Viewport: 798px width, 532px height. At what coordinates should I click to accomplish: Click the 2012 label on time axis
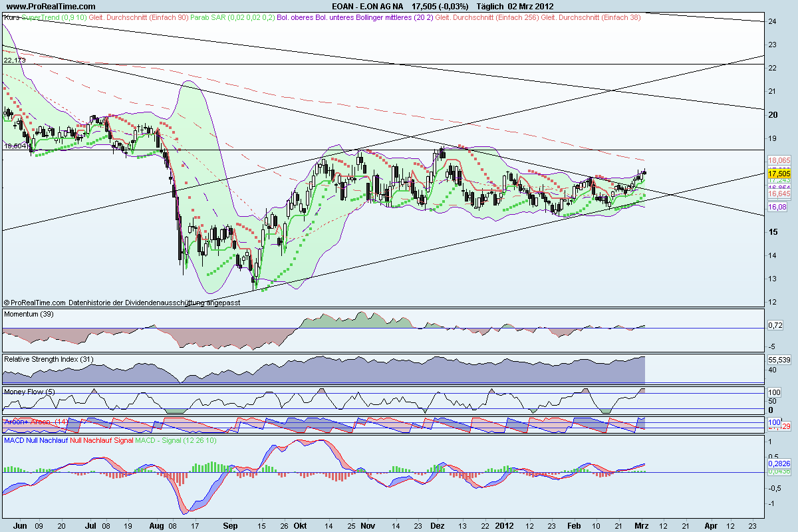coord(505,525)
